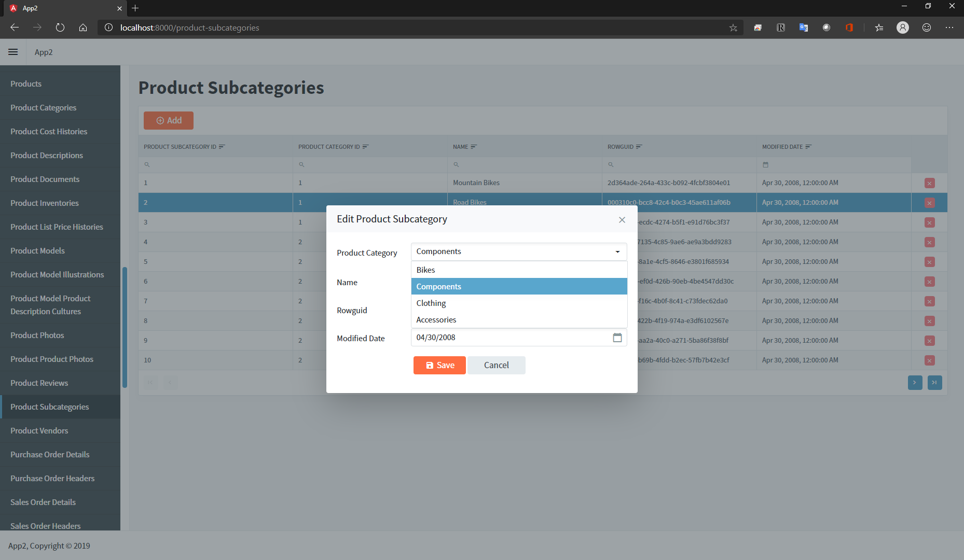
Task: Click the next page arrow in pager
Action: tap(915, 383)
